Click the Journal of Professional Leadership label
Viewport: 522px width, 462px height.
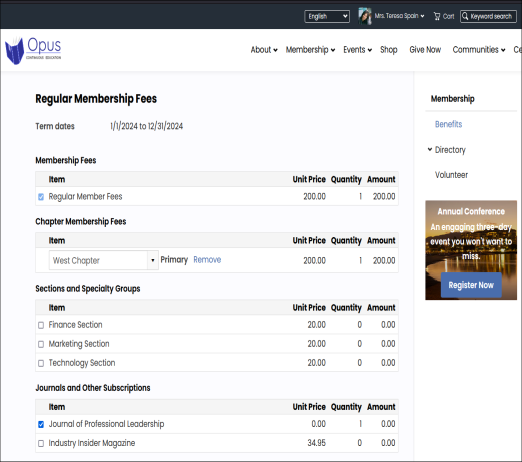(x=106, y=424)
